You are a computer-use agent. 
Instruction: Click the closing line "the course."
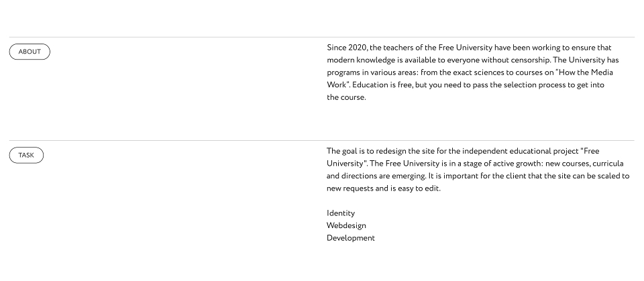coord(346,97)
